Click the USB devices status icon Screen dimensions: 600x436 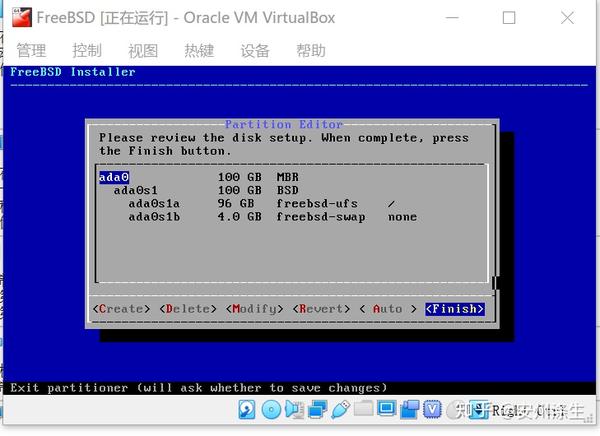coord(340,410)
